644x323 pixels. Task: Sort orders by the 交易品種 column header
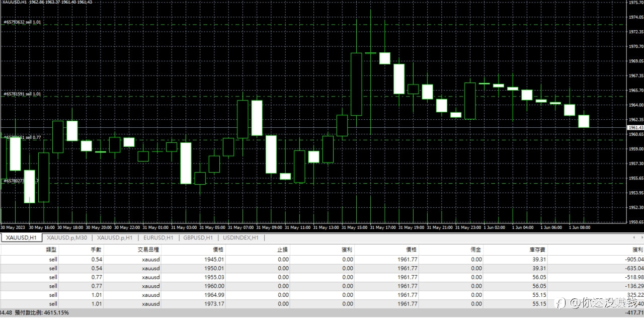pos(148,250)
